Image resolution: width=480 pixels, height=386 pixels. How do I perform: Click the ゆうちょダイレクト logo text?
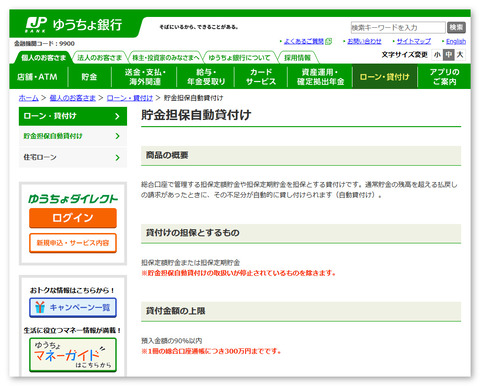73,199
